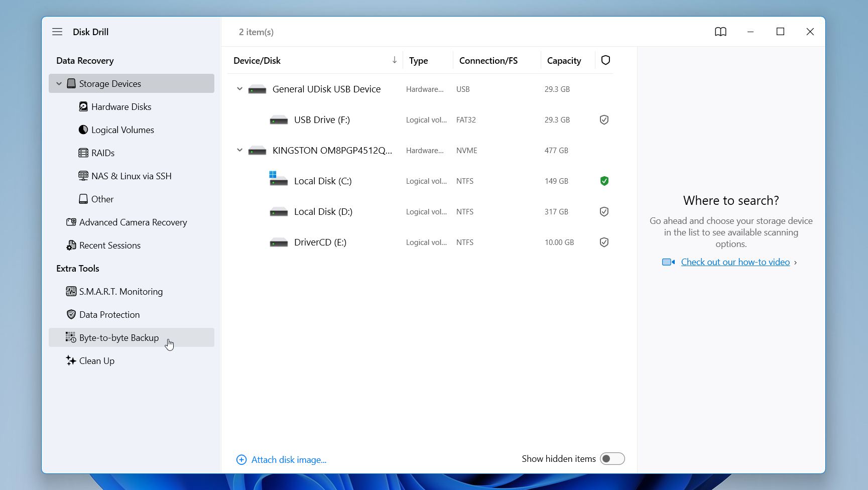The image size is (868, 490).
Task: Select Logical Volumes in the sidebar
Action: point(122,130)
